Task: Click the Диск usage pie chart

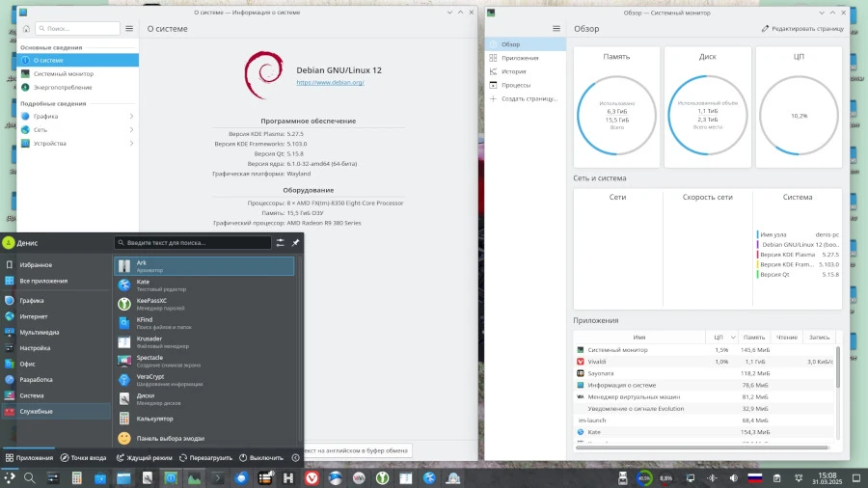Action: (x=708, y=115)
